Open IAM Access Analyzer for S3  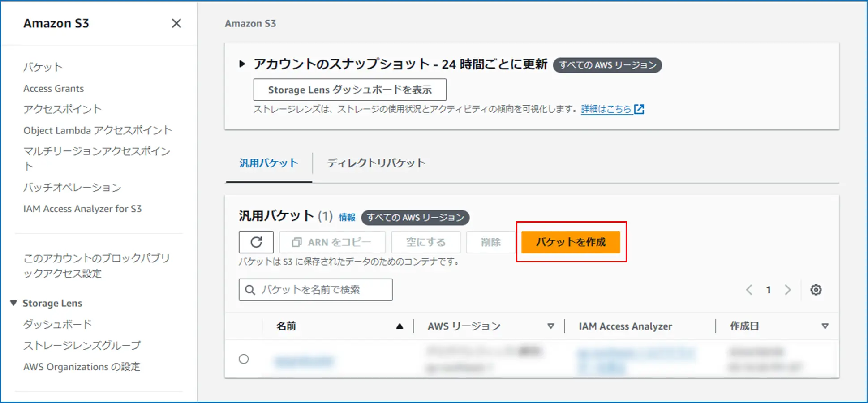82,209
